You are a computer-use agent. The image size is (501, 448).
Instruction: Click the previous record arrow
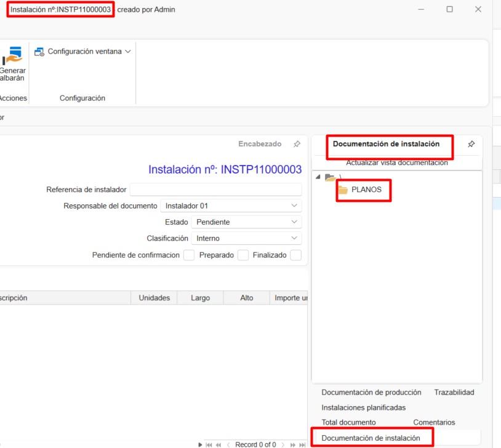(x=229, y=443)
